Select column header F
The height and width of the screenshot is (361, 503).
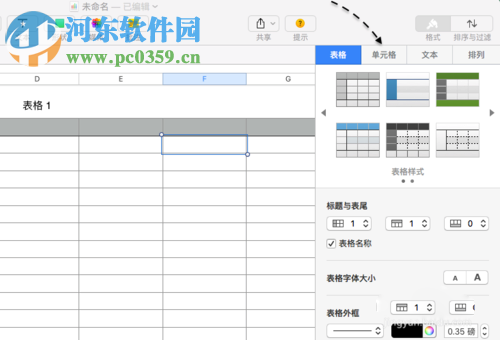(204, 79)
